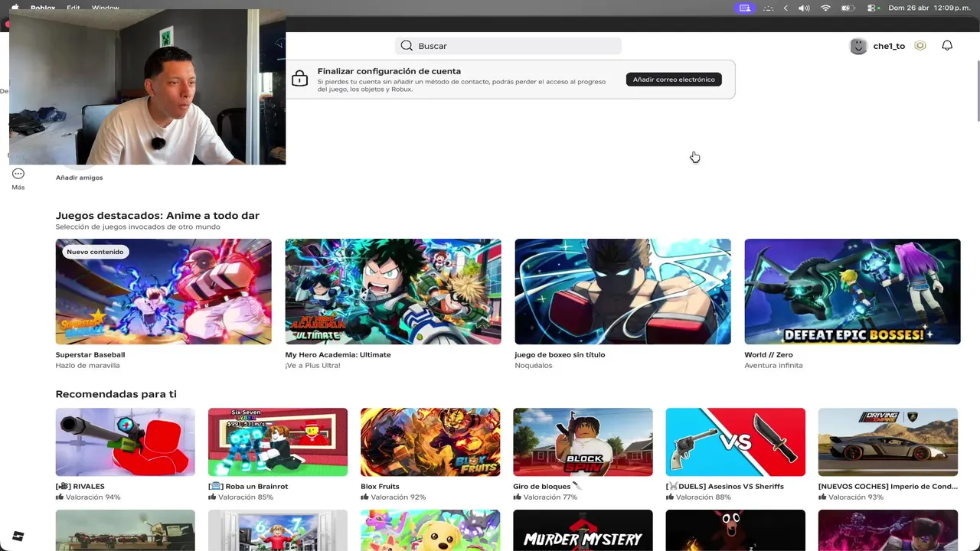
Task: Click thumbs-up icon under Asesinos VS Sheriffs
Action: 670,497
